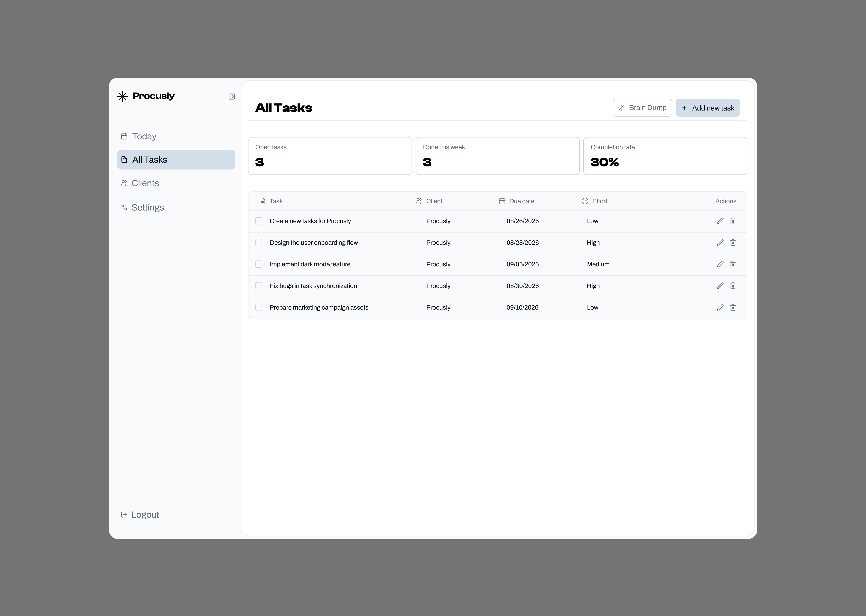866x616 pixels.
Task: Click the Effort column clock icon
Action: tap(585, 201)
